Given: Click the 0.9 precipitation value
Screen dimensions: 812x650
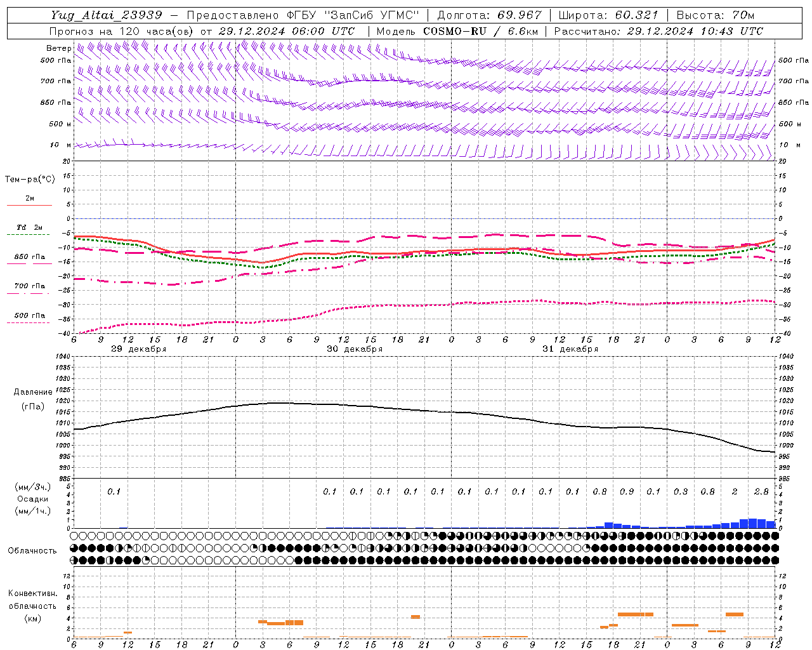Looking at the screenshot, I should (x=626, y=491).
